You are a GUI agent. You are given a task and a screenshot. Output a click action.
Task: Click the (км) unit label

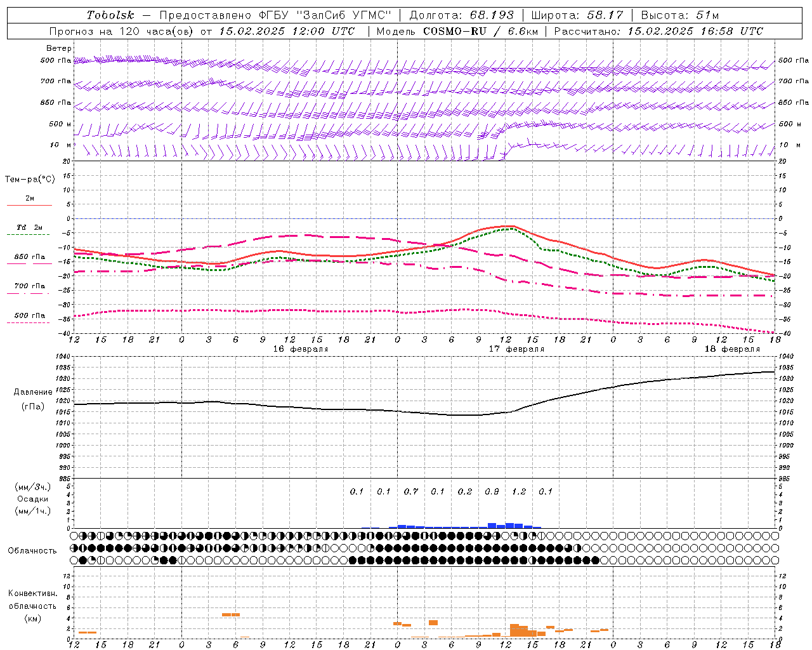point(32,618)
